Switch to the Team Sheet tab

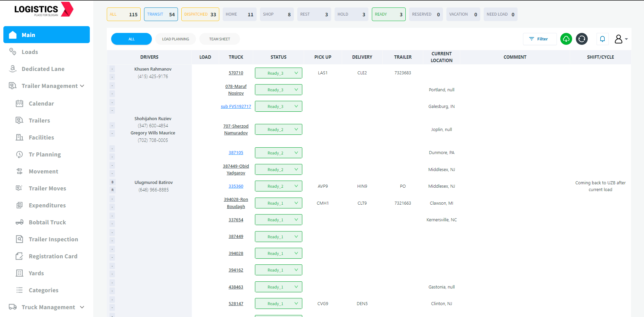(220, 39)
